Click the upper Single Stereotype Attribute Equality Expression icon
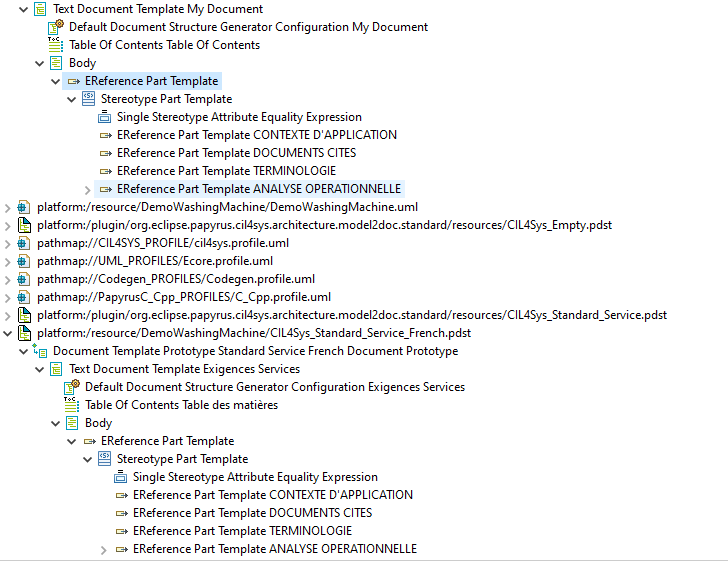The image size is (728, 561). (x=104, y=117)
